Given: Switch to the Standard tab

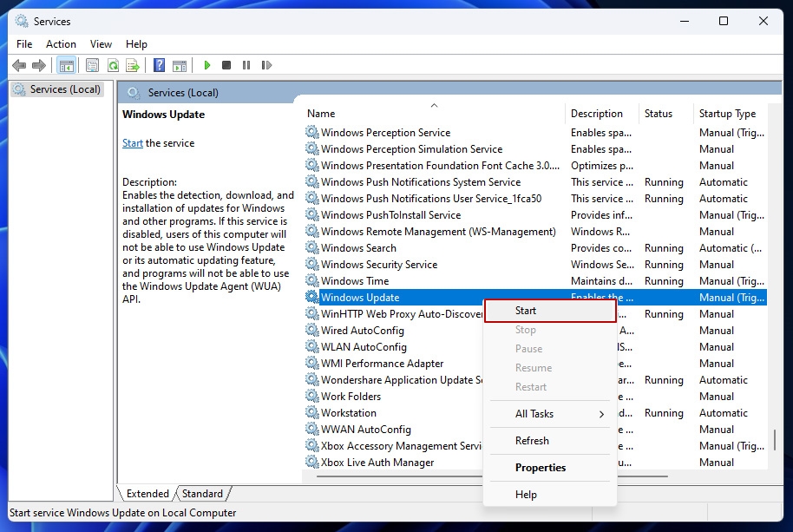Looking at the screenshot, I should click(202, 493).
